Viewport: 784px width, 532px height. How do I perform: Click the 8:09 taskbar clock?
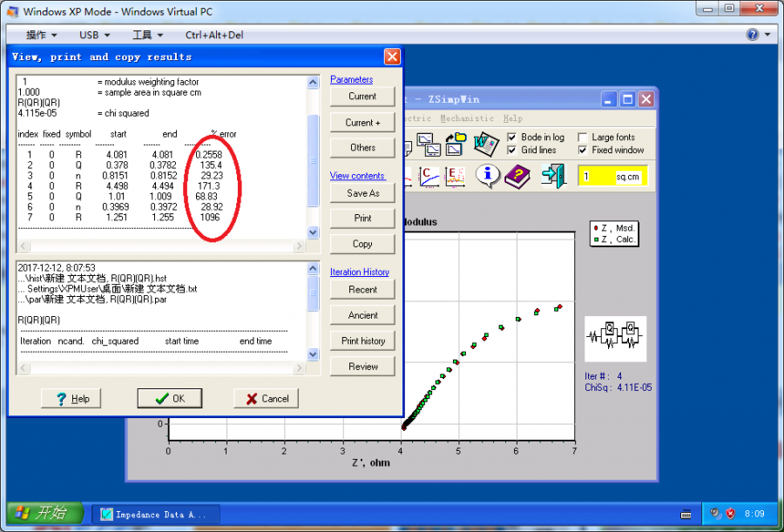[754, 514]
